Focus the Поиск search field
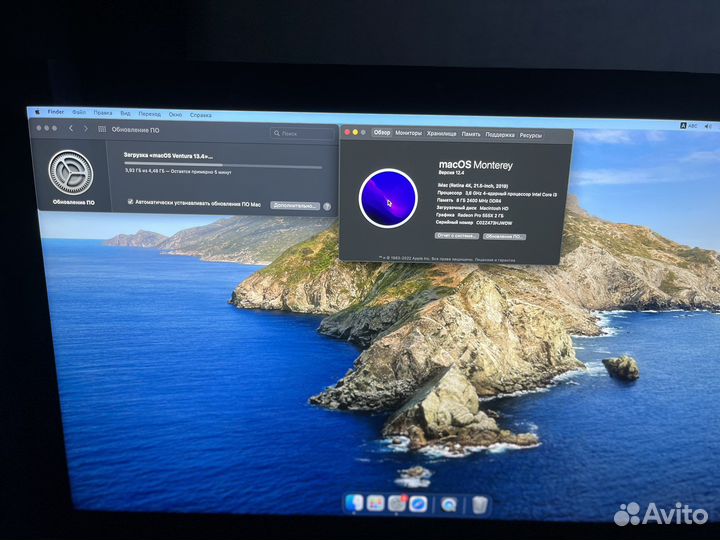The width and height of the screenshot is (720, 540). [302, 133]
